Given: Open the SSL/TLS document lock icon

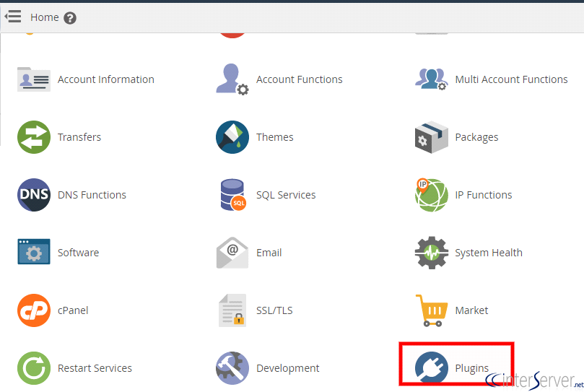Looking at the screenshot, I should click(x=232, y=310).
